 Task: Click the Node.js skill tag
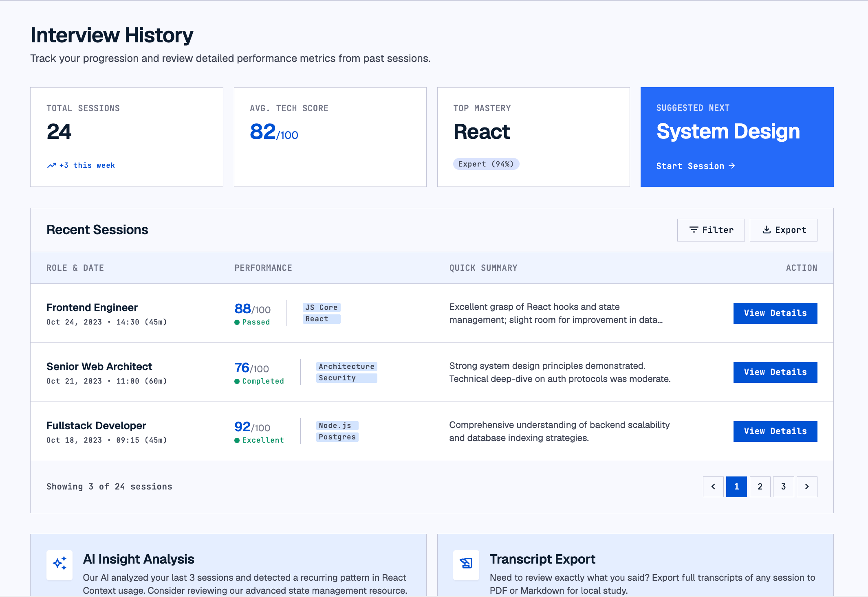coord(337,426)
